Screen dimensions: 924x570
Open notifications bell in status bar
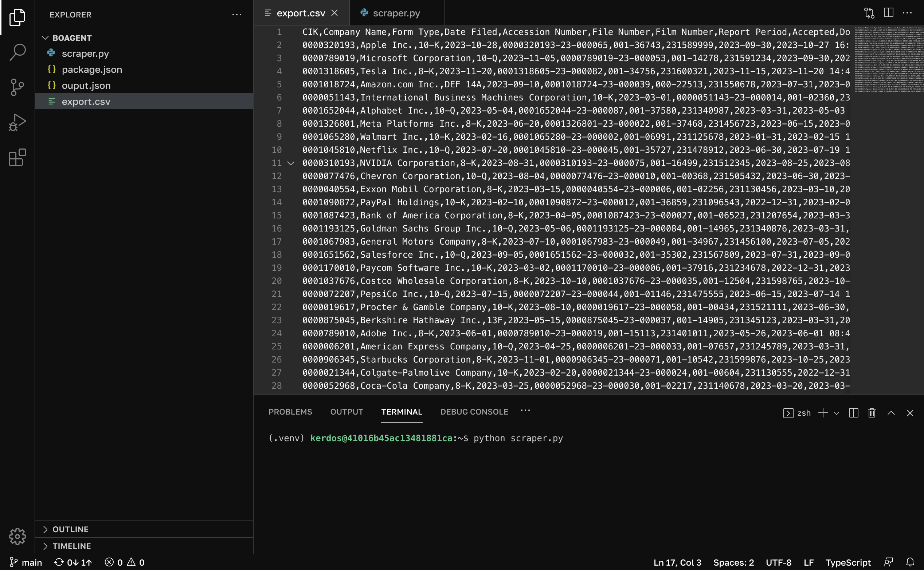pyautogui.click(x=910, y=562)
